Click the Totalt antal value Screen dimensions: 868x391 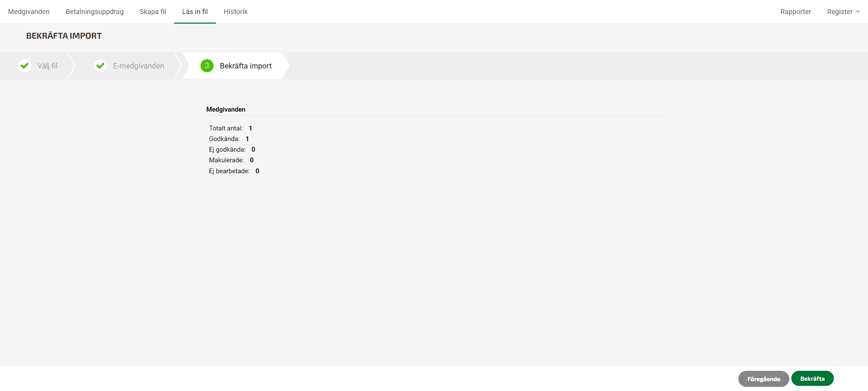(x=250, y=128)
